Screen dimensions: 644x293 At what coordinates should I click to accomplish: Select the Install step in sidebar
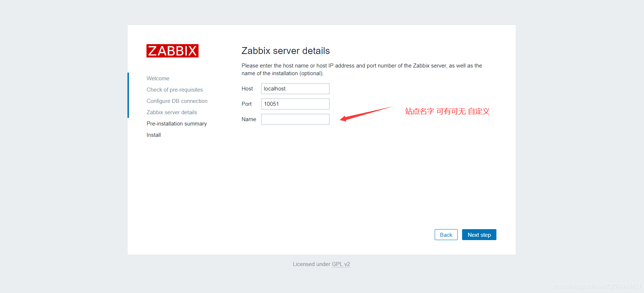coord(153,135)
